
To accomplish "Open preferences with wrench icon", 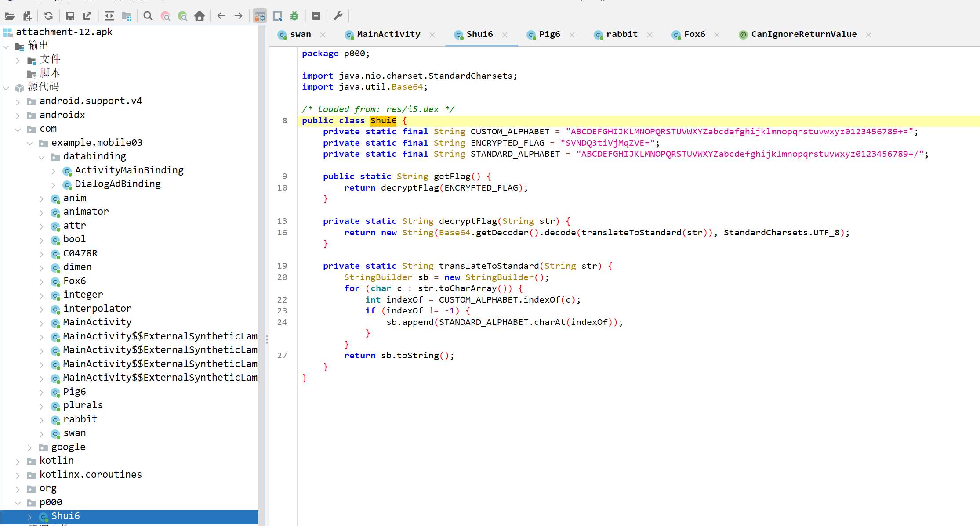I will pos(338,16).
